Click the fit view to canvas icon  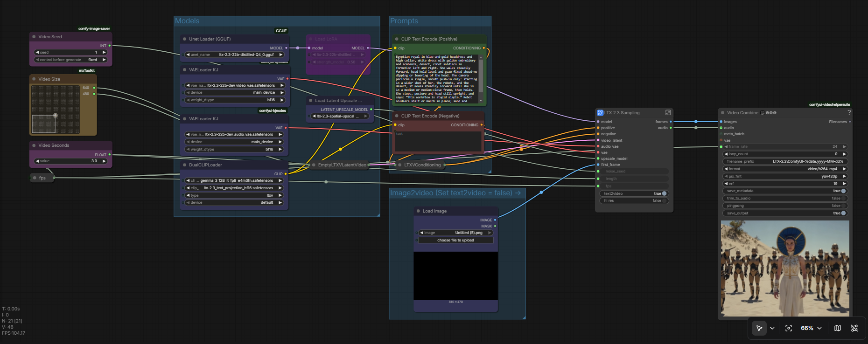pos(789,328)
